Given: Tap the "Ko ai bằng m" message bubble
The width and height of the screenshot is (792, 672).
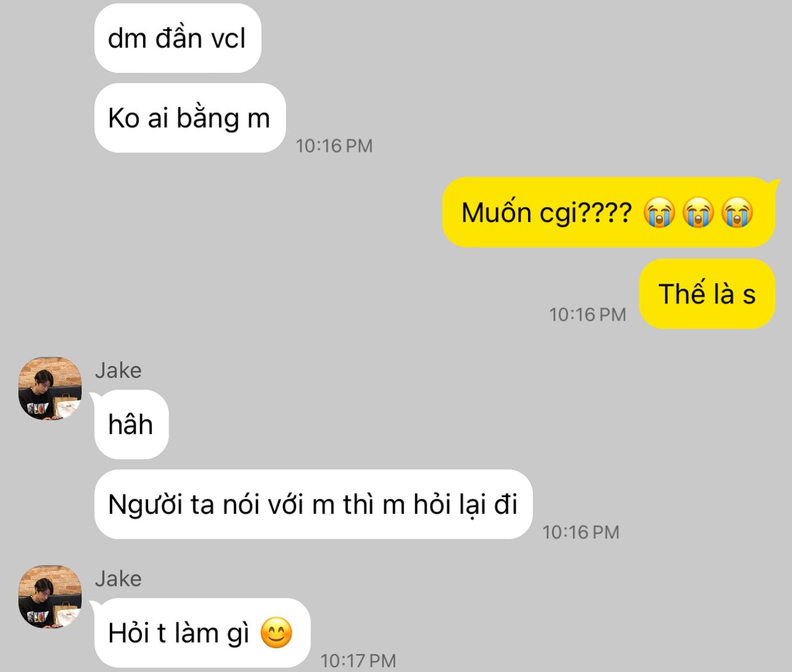Looking at the screenshot, I should tap(190, 118).
